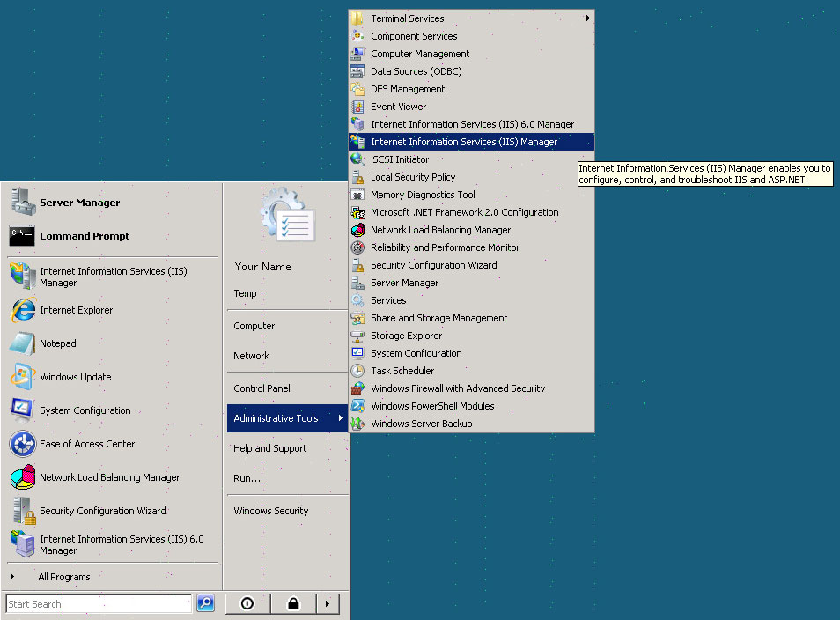Click the Windows Firewall brick wall icon
The width and height of the screenshot is (840, 620).
(357, 388)
